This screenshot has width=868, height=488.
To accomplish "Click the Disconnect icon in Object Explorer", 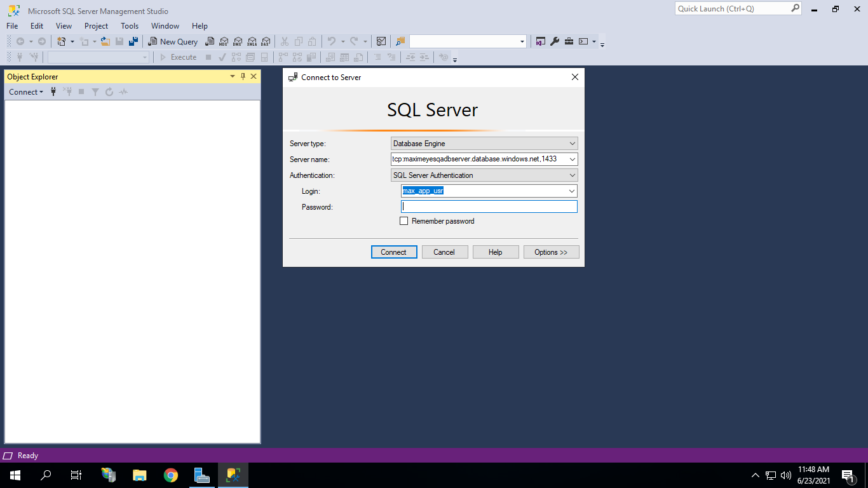I will coord(67,91).
